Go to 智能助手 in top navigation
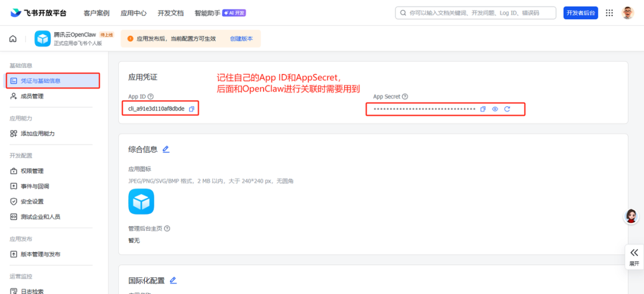 click(x=208, y=13)
